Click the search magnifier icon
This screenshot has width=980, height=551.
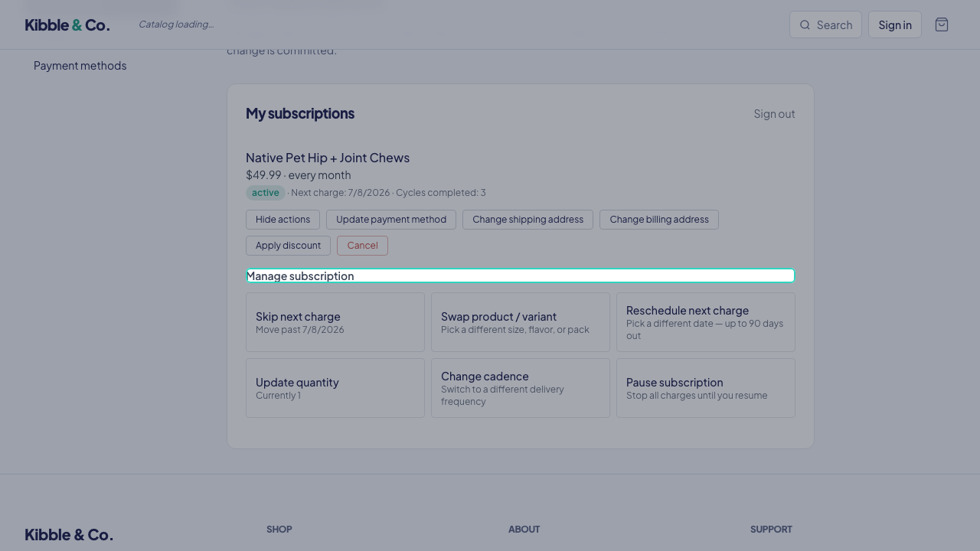pos(805,25)
